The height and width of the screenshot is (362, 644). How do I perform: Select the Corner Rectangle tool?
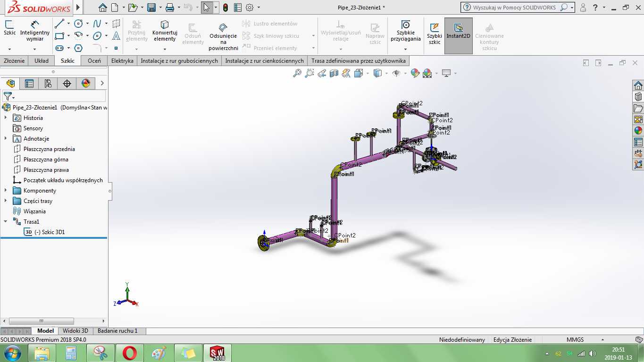coord(59,36)
